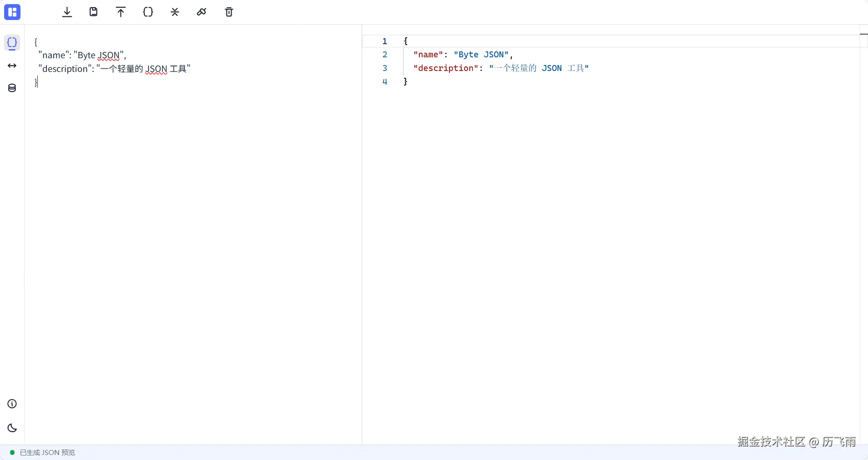The image size is (868, 460).
Task: Open the info icon in the sidebar
Action: pyautogui.click(x=12, y=404)
